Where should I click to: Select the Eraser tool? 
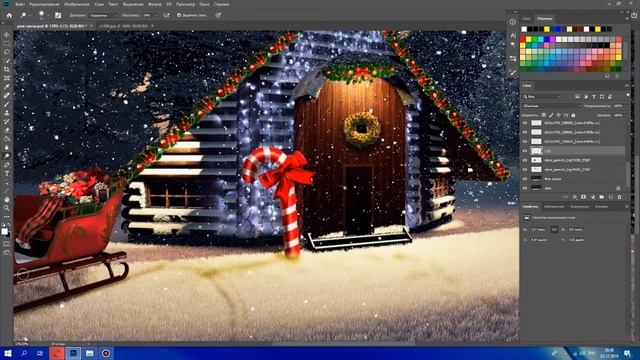tap(7, 130)
